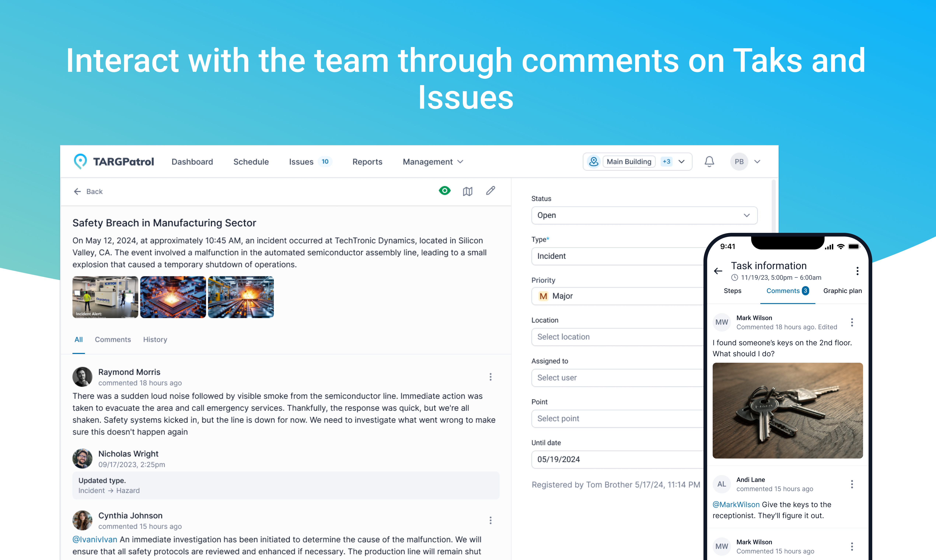This screenshot has height=560, width=936.
Task: Click Raymond Morris avatar
Action: pos(82,377)
